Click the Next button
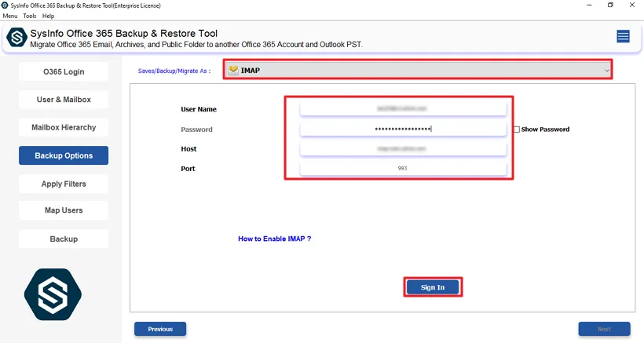This screenshot has height=343, width=644. coord(604,329)
